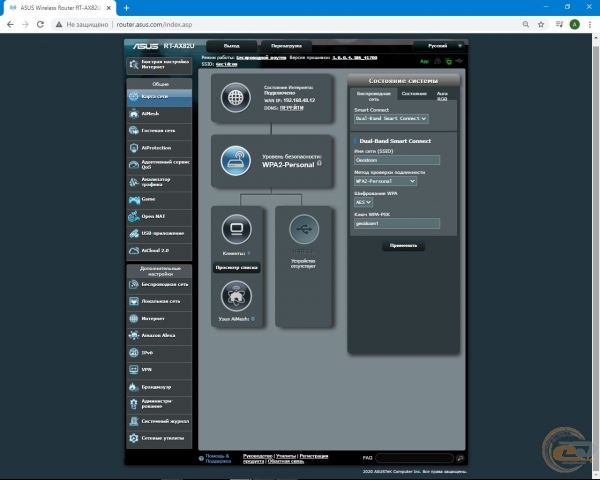Screen dimensions: 600x480
Task: Open Адаптивный сервис QoS page
Action: (159, 165)
